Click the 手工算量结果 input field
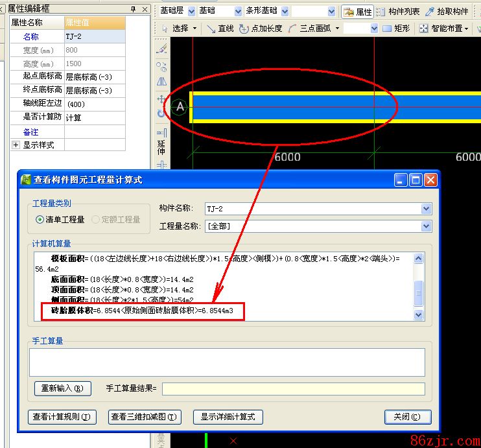Screen dimensions: 481x448 (293, 389)
